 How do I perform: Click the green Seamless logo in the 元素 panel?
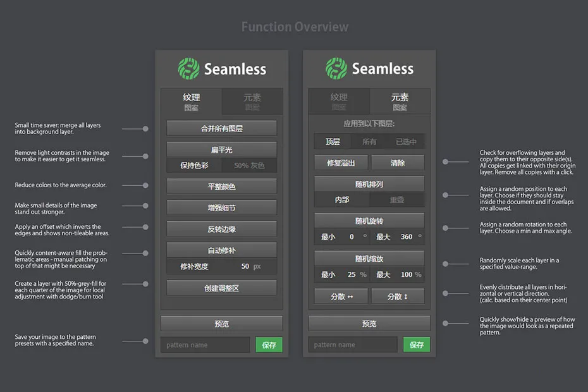[336, 68]
